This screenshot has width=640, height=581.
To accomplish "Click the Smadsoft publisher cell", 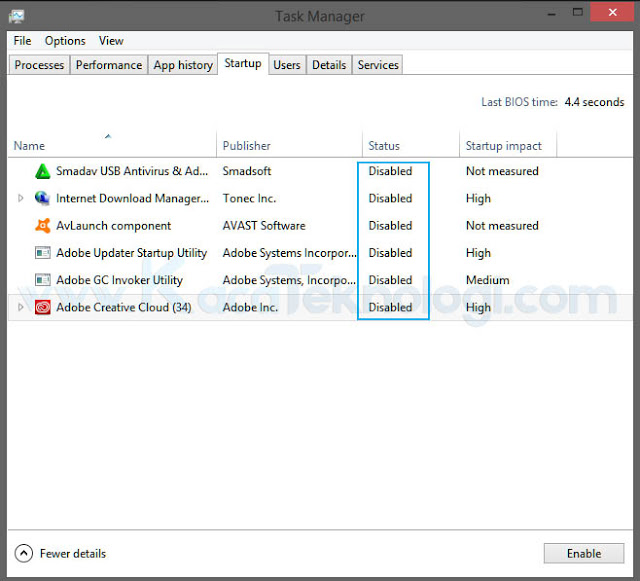I will pyautogui.click(x=247, y=171).
